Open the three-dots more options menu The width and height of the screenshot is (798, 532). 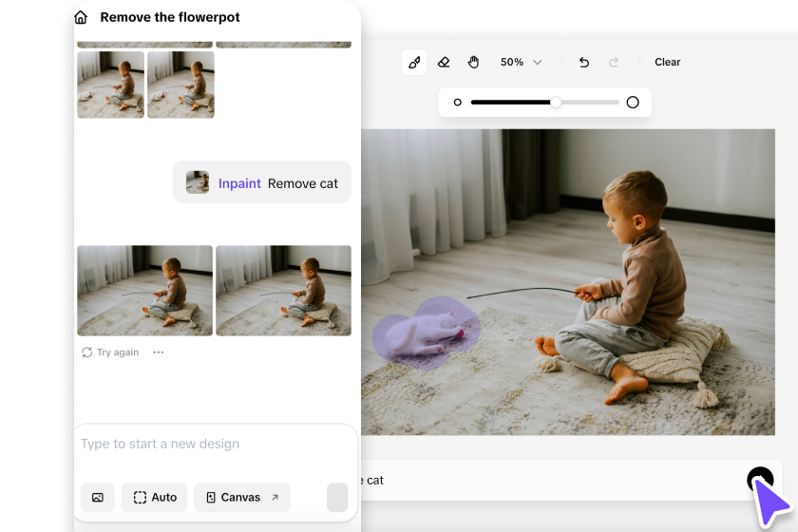pyautogui.click(x=159, y=352)
